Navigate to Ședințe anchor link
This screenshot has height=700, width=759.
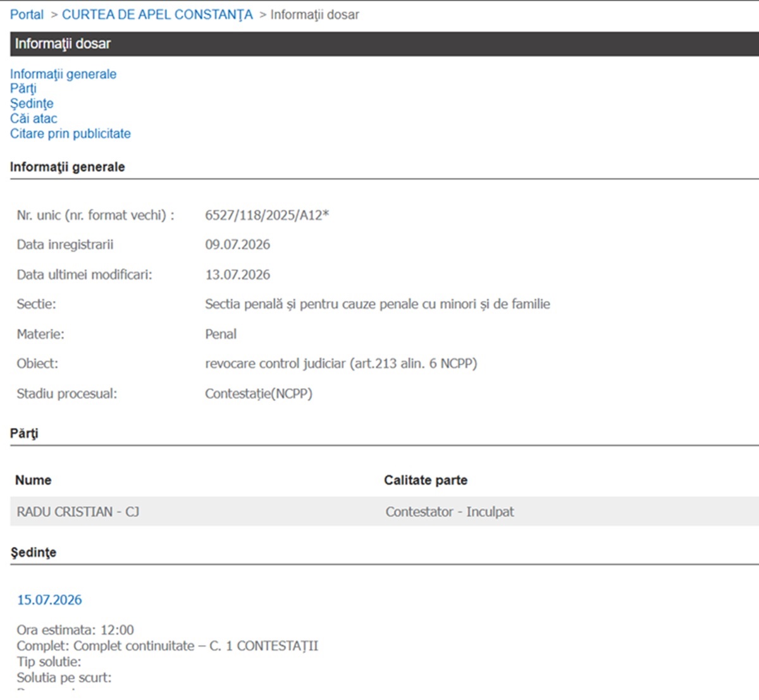(x=32, y=103)
